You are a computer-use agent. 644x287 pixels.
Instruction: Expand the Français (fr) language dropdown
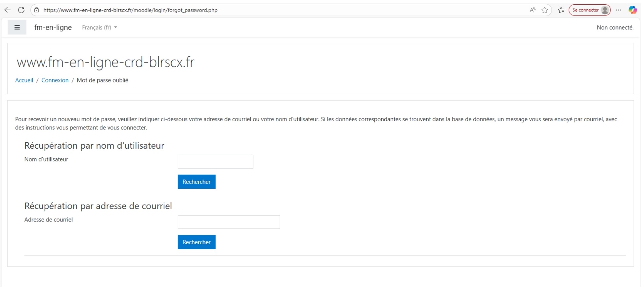[99, 27]
